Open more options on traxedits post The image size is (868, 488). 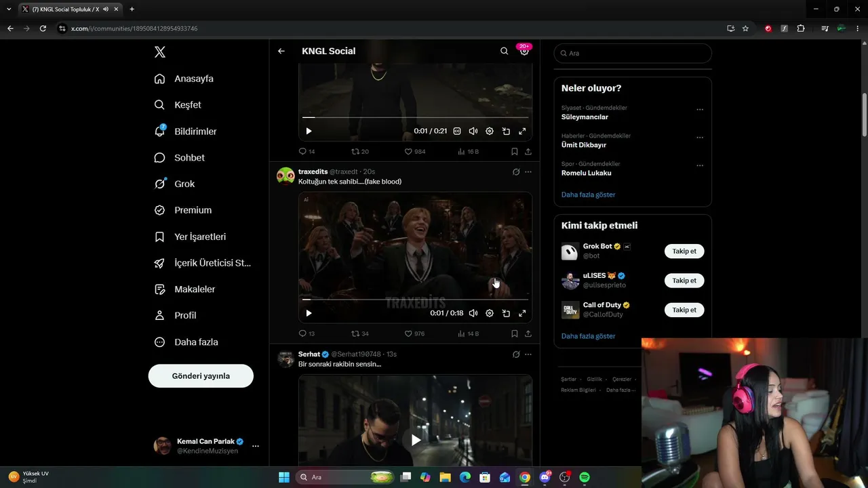[x=528, y=172]
